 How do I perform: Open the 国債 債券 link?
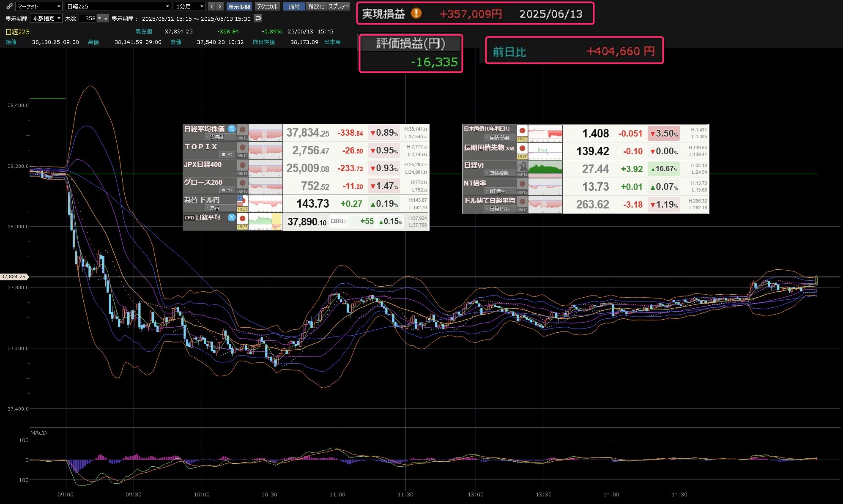pyautogui.click(x=500, y=138)
